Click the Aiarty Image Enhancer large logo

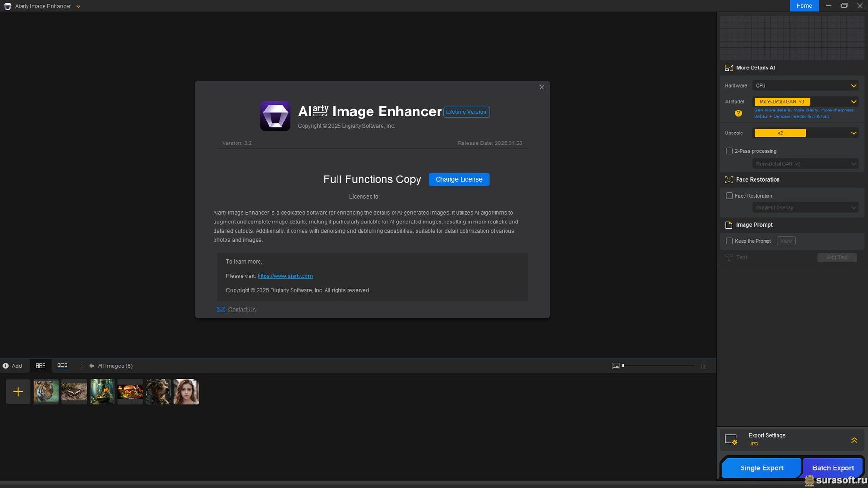pyautogui.click(x=275, y=116)
